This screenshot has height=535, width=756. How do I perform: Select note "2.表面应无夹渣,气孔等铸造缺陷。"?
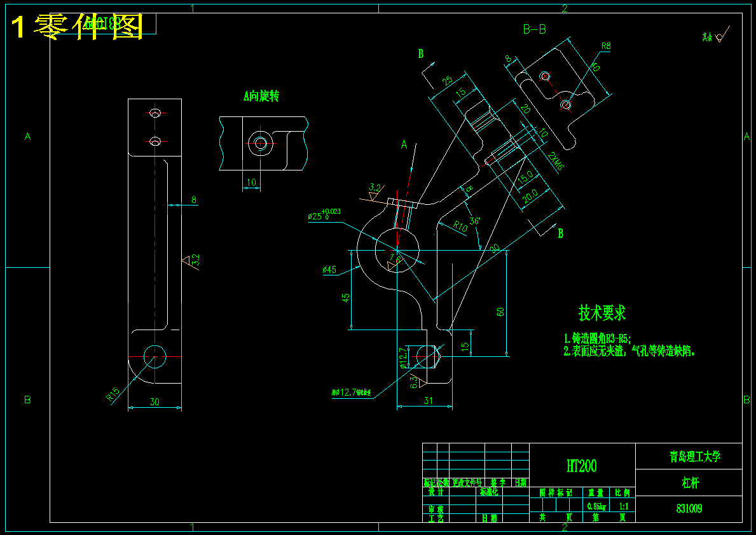pyautogui.click(x=629, y=351)
